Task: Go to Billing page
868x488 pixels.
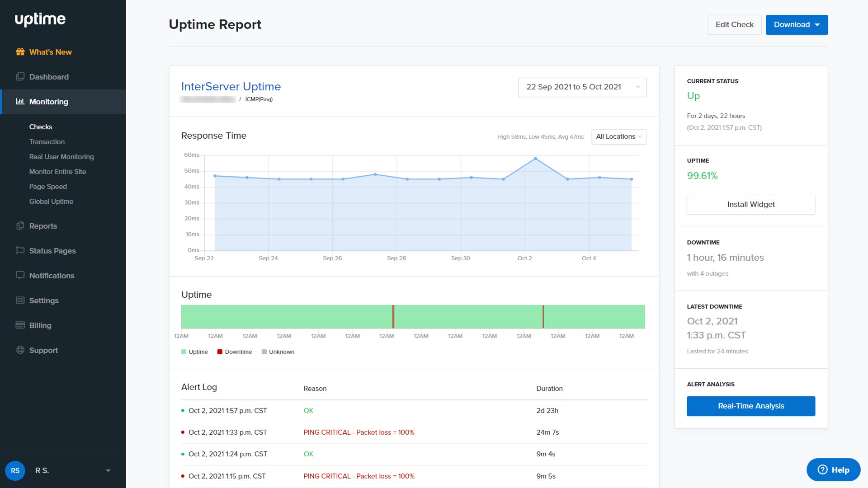Action: (63, 325)
